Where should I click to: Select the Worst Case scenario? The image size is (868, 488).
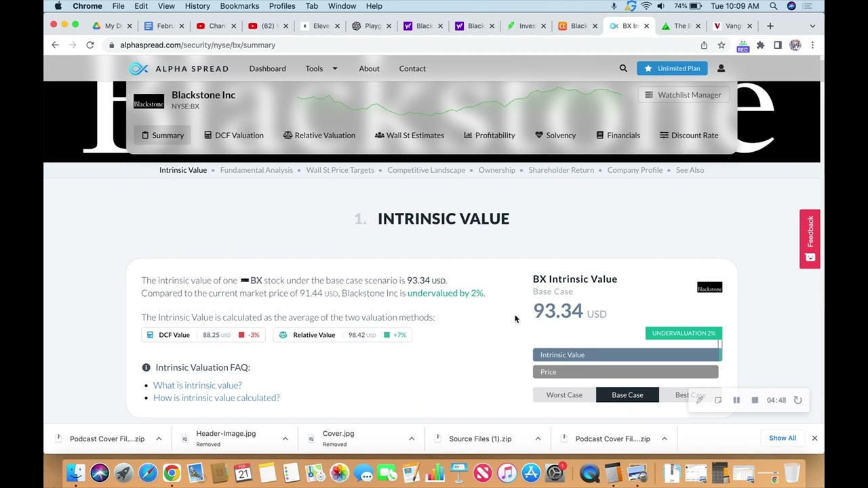(564, 395)
